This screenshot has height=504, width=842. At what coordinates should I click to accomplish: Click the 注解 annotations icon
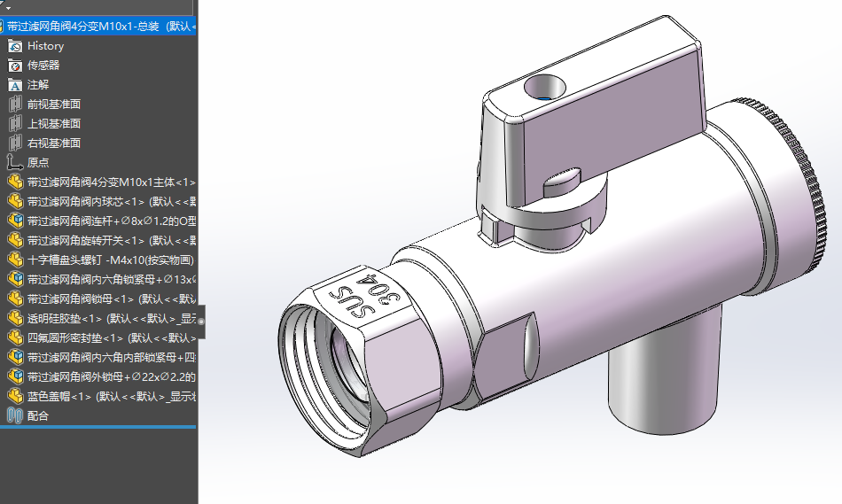[15, 85]
